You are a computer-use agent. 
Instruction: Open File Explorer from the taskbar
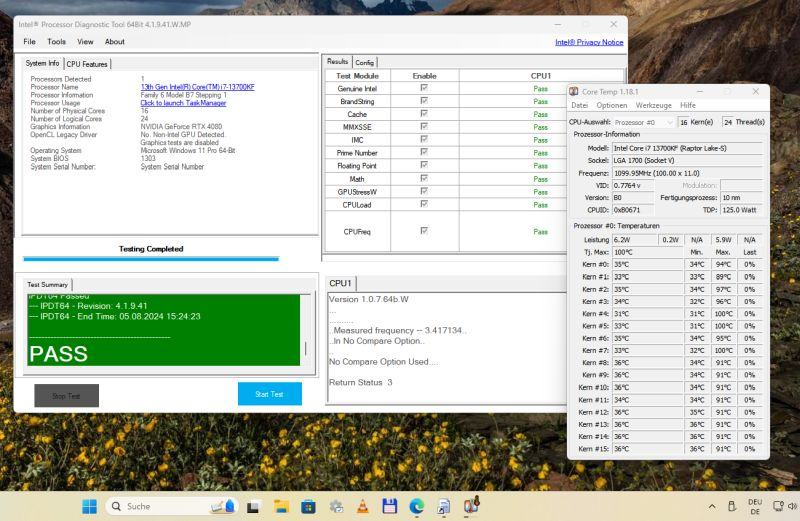click(281, 506)
